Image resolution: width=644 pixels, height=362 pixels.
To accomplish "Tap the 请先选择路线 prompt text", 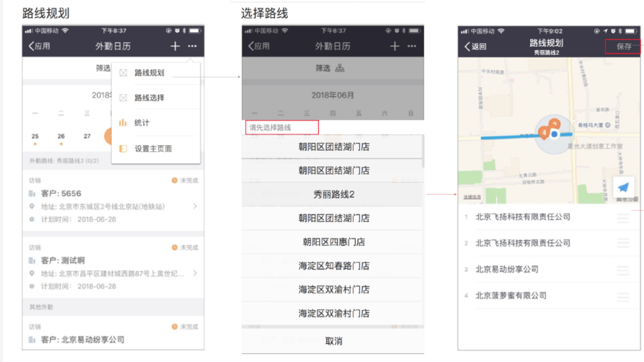I will point(270,127).
